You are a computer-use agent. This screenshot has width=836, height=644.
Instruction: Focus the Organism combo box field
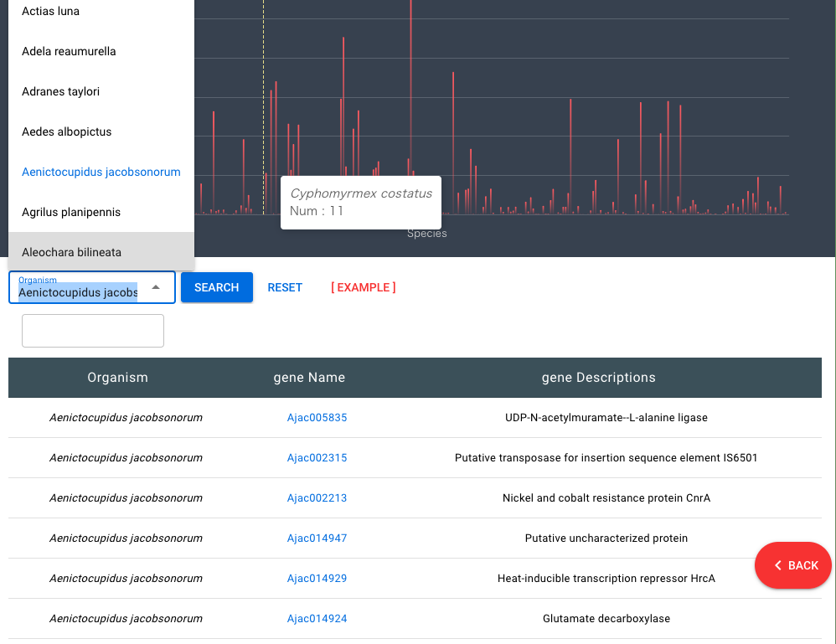click(91, 287)
